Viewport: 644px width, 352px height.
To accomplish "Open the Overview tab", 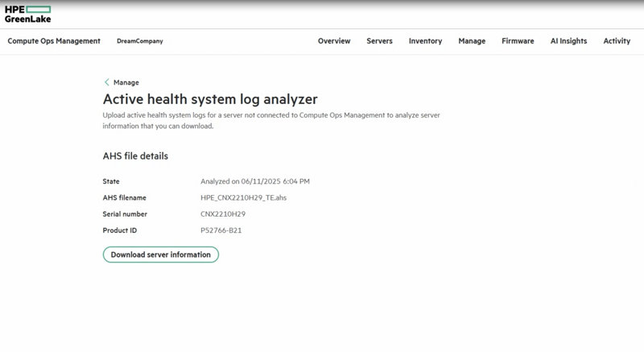I will tap(334, 41).
